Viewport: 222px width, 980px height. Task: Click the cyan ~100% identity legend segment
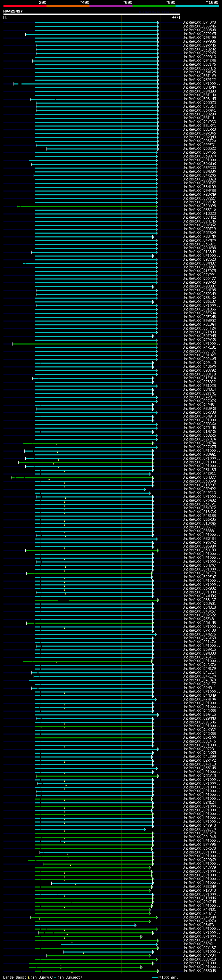point(197,6)
